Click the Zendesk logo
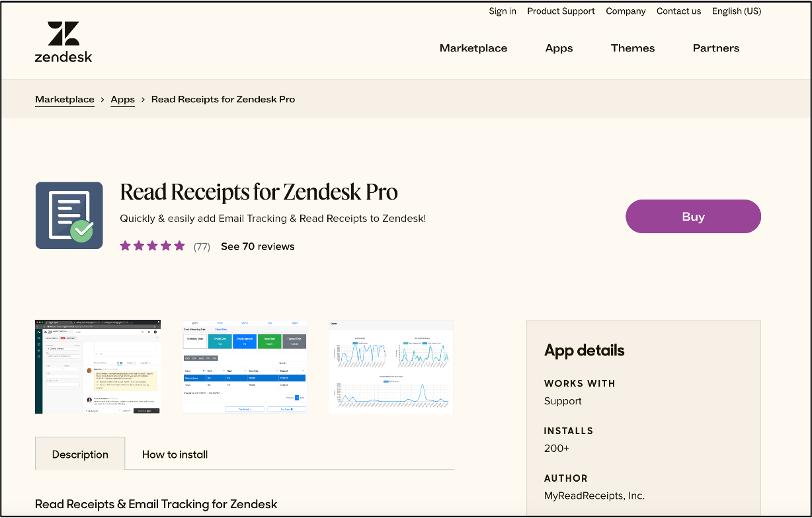 63,42
